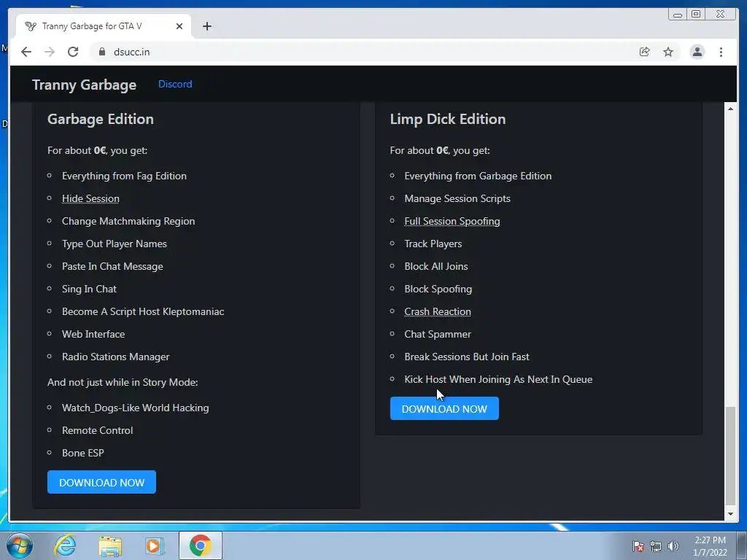Click Download Now under Garbage Edition

[x=101, y=482]
